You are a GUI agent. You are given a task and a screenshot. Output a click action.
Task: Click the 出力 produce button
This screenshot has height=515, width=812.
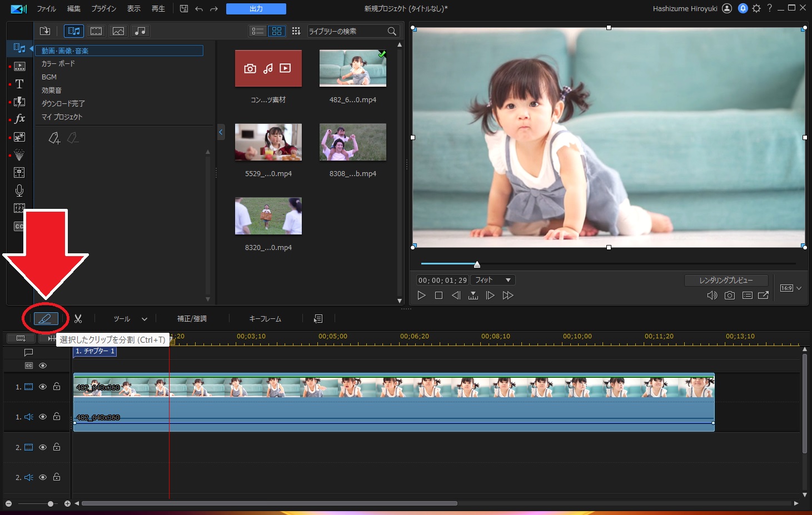[x=256, y=9]
